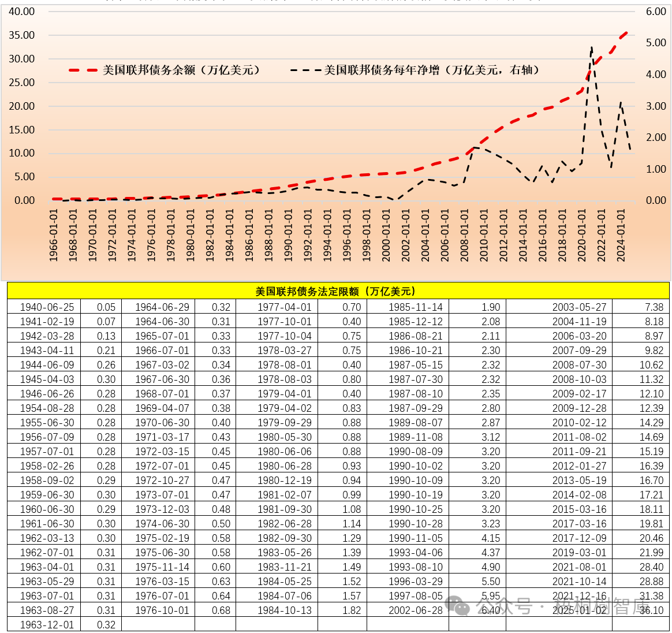Image resolution: width=672 pixels, height=633 pixels.
Task: Click the right axis label 6.00
Action: (x=656, y=12)
